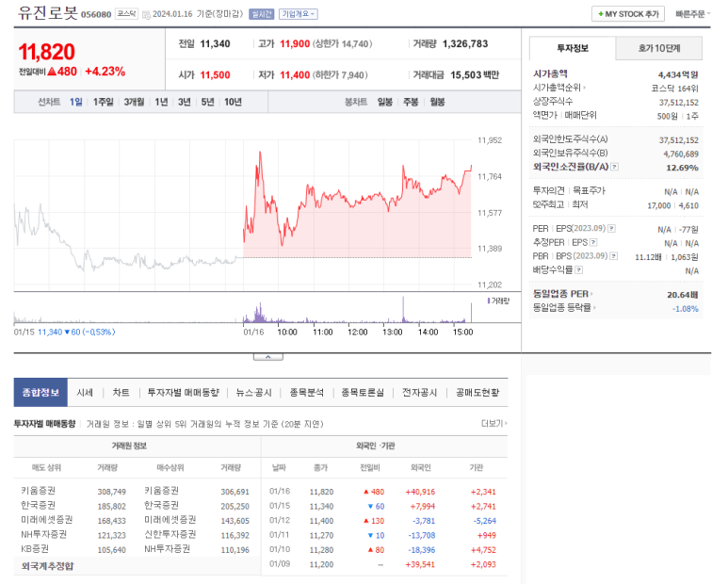Expand 동일업종 등락률 arrow link

[x=564, y=307]
